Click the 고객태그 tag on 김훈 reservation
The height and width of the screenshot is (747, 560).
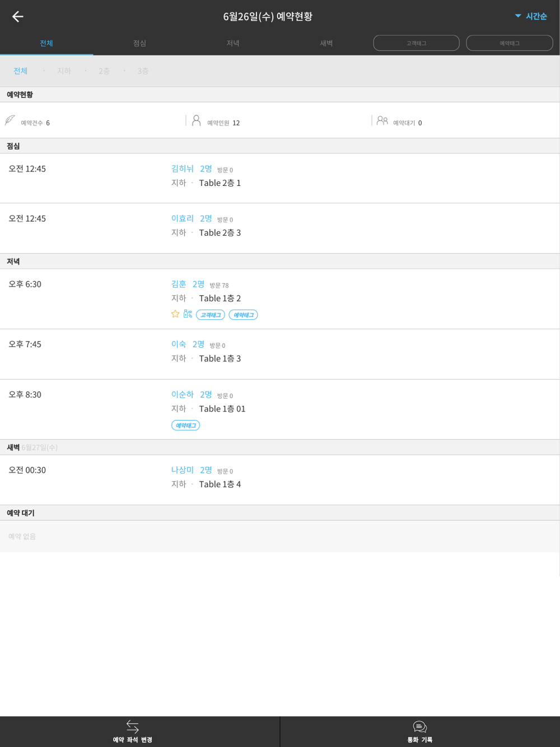[x=211, y=315]
